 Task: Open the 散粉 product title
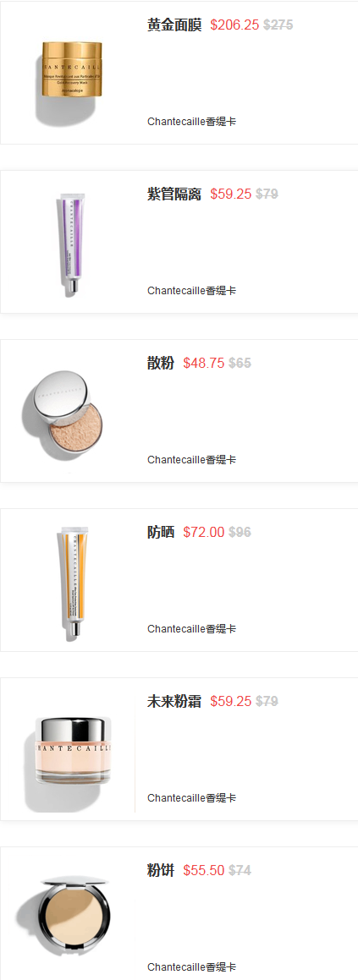click(x=161, y=363)
